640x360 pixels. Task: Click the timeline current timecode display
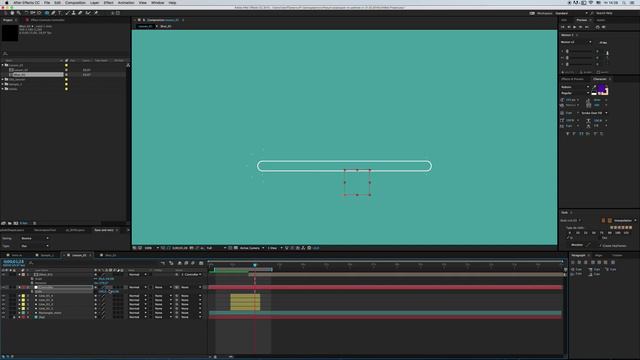(x=13, y=262)
